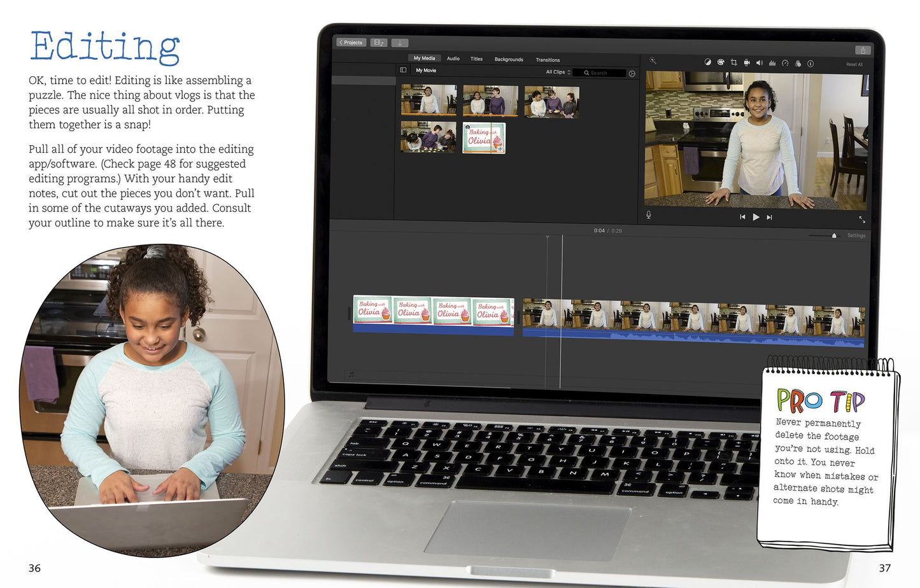This screenshot has width=920, height=588.
Task: Select the clip of three people decorating cupcakes
Action: click(428, 137)
